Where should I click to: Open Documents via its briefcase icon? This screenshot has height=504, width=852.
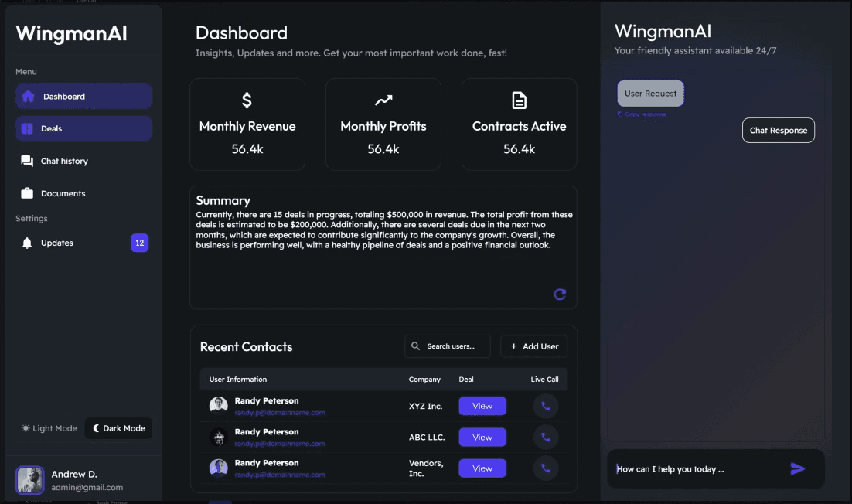28,192
